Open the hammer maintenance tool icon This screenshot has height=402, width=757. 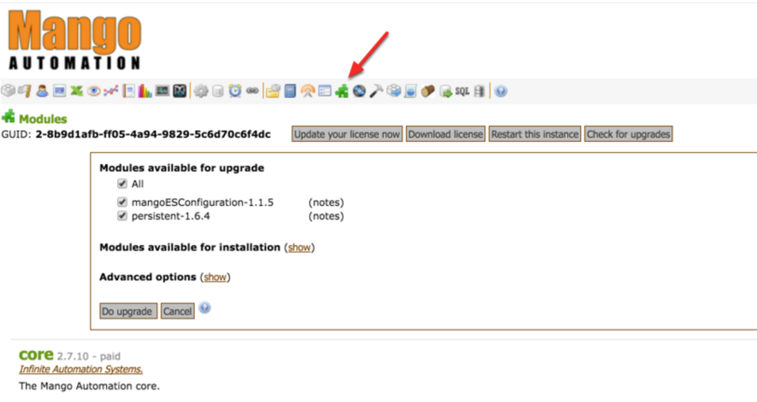click(x=377, y=91)
